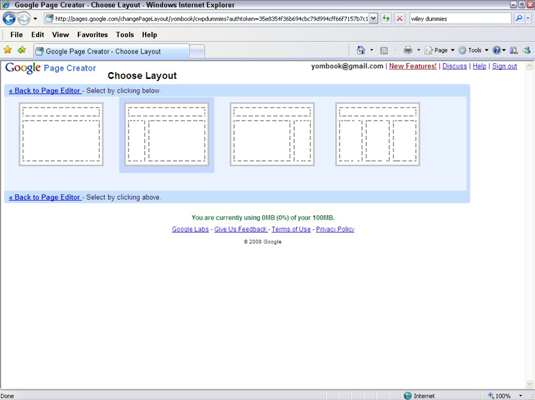535x400 pixels.
Task: Expand the zoom level dropdown arrow
Action: [x=521, y=396]
